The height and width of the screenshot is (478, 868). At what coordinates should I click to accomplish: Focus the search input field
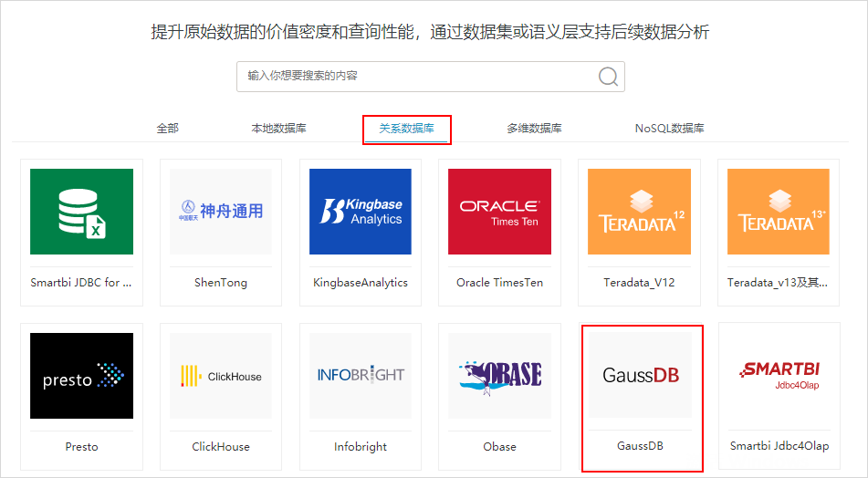pyautogui.click(x=431, y=77)
